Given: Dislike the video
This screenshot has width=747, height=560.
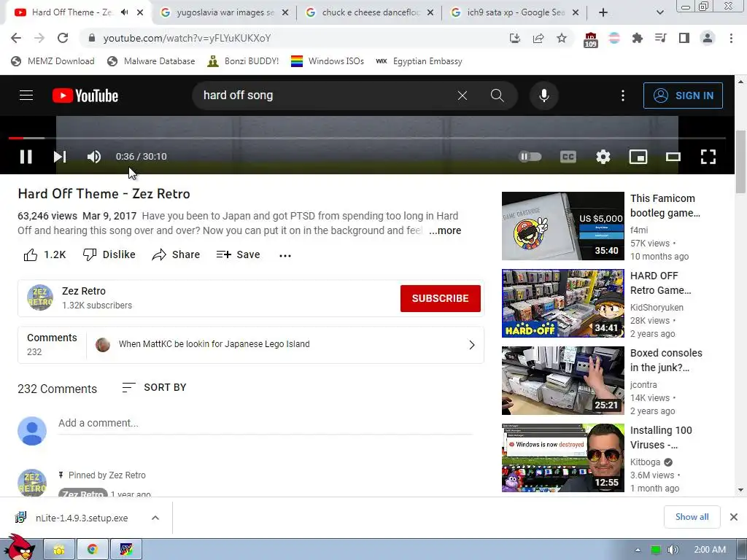Looking at the screenshot, I should click(x=109, y=254).
